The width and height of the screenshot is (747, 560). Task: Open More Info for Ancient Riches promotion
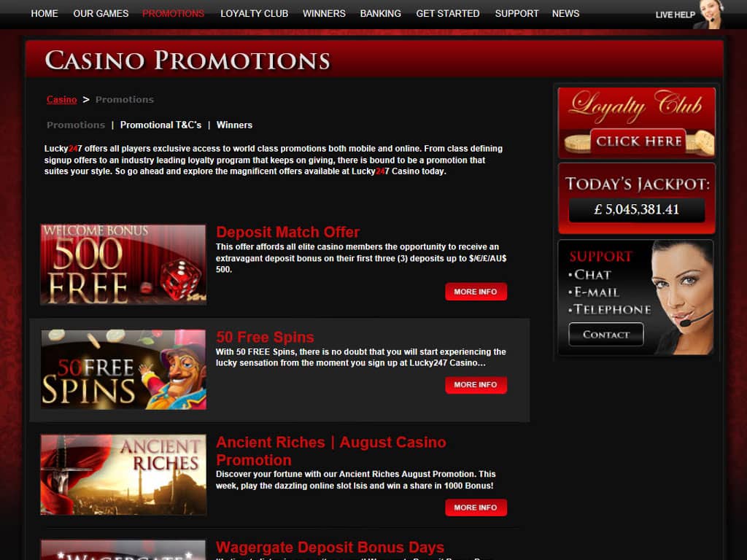(x=476, y=507)
